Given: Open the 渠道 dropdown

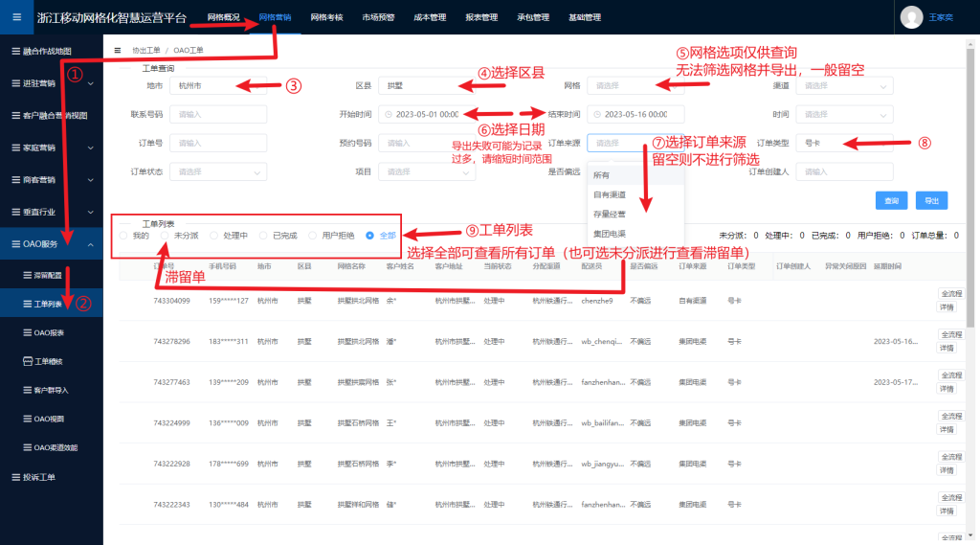Looking at the screenshot, I should coord(844,85).
